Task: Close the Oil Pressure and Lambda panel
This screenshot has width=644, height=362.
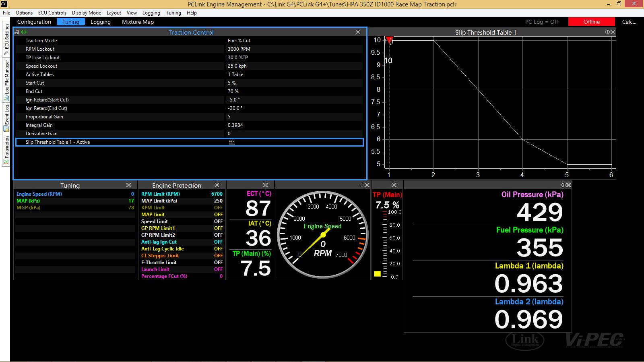Action: click(x=568, y=185)
